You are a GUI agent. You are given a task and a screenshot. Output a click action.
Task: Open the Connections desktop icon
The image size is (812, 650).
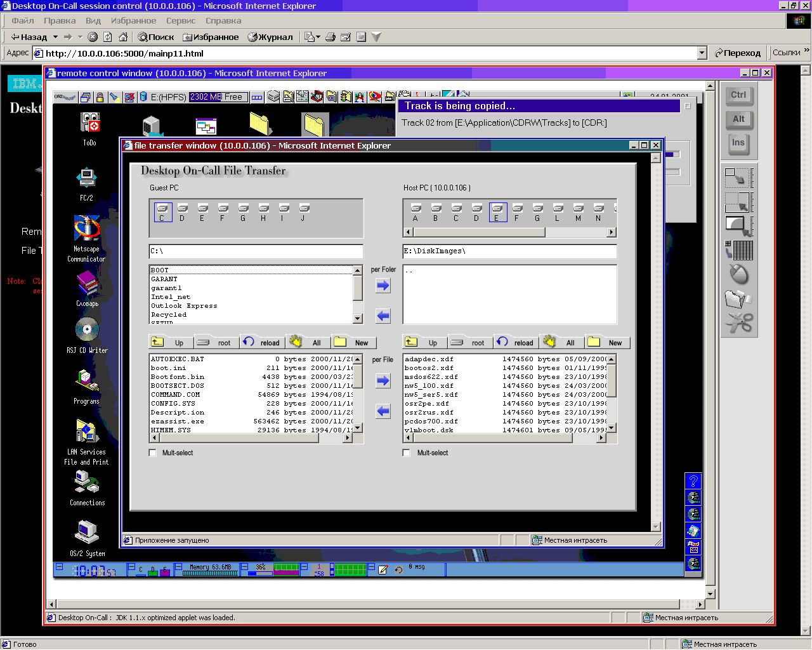87,489
